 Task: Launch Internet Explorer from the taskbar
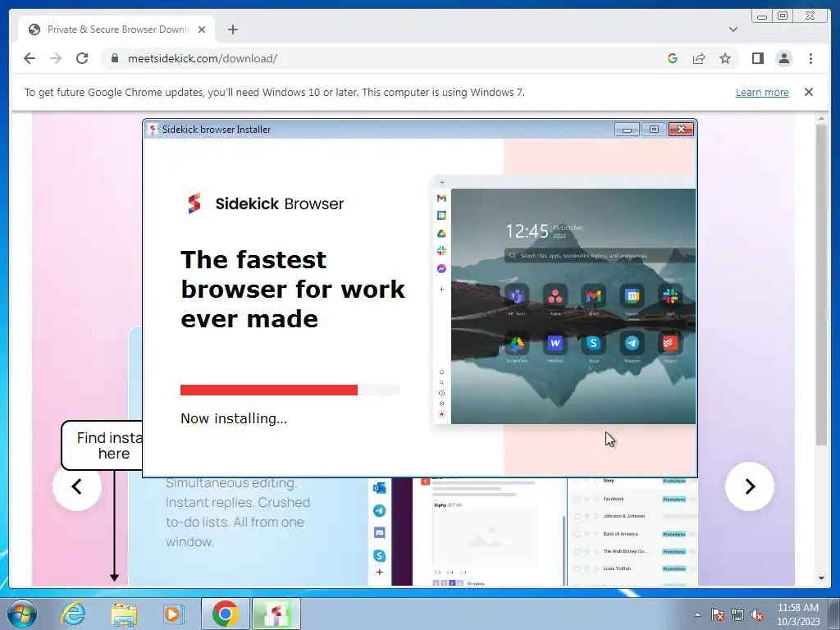pyautogui.click(x=72, y=614)
